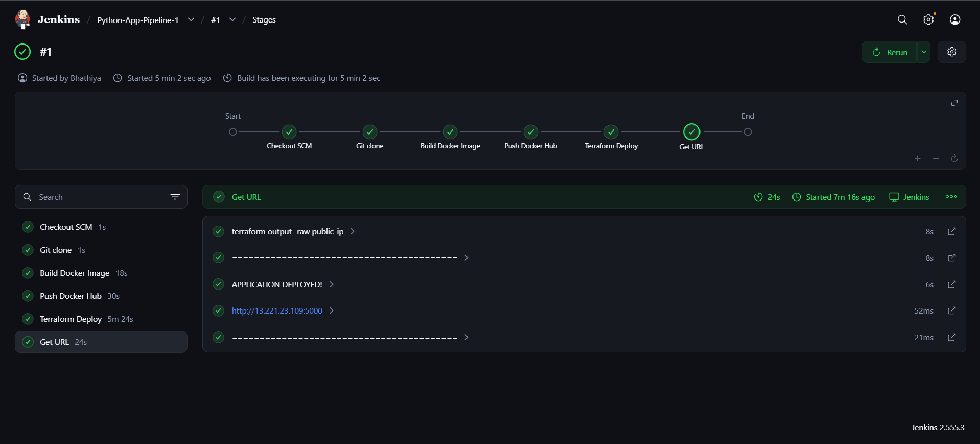
Task: Open the http://13.221.23.109:5000 link
Action: [277, 310]
